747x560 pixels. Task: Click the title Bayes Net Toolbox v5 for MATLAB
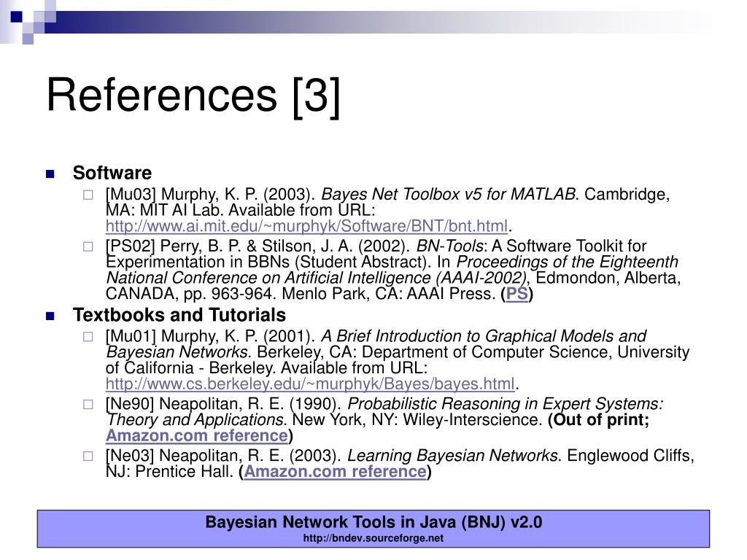(449, 194)
